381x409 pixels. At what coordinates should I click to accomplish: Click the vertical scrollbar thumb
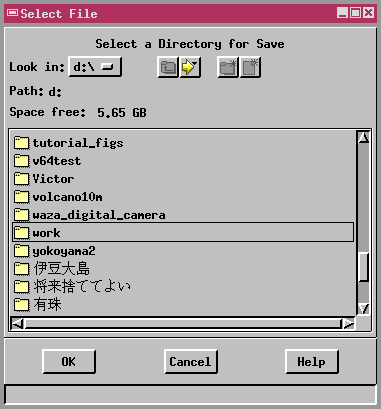(364, 267)
